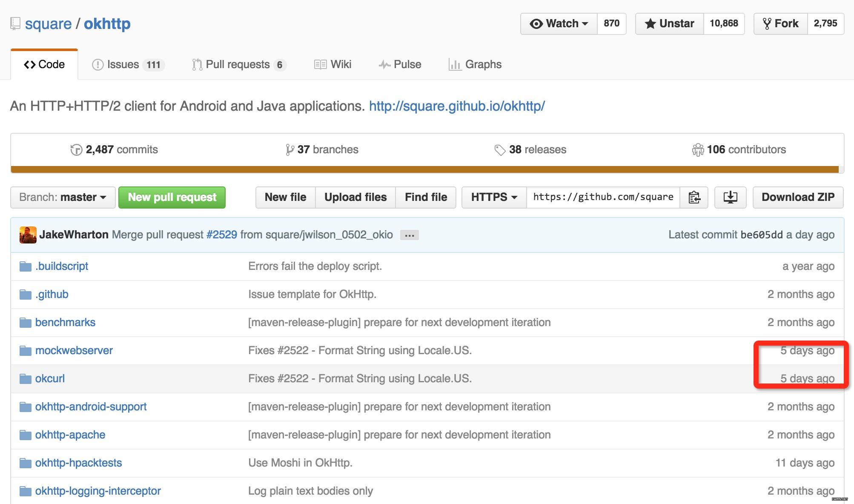This screenshot has width=854, height=504.
Task: Open the Issues tab
Action: tap(128, 64)
